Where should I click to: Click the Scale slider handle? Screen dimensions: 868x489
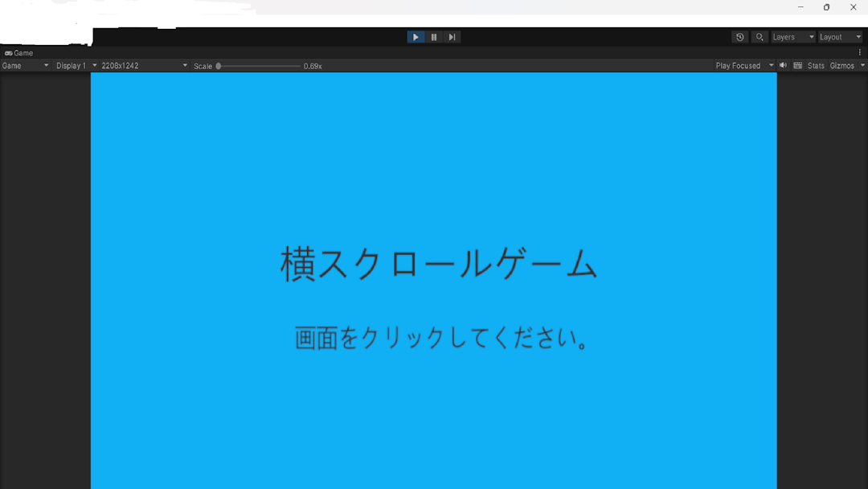[219, 66]
